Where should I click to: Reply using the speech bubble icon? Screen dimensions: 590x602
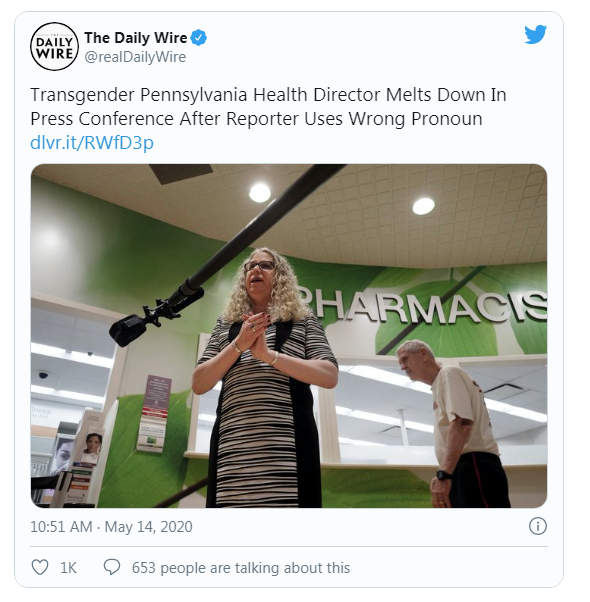[x=112, y=567]
